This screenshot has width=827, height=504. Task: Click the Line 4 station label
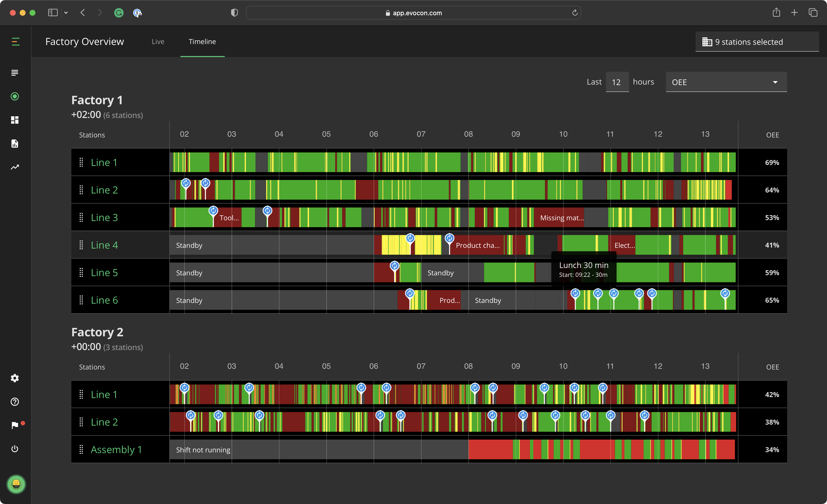click(105, 244)
